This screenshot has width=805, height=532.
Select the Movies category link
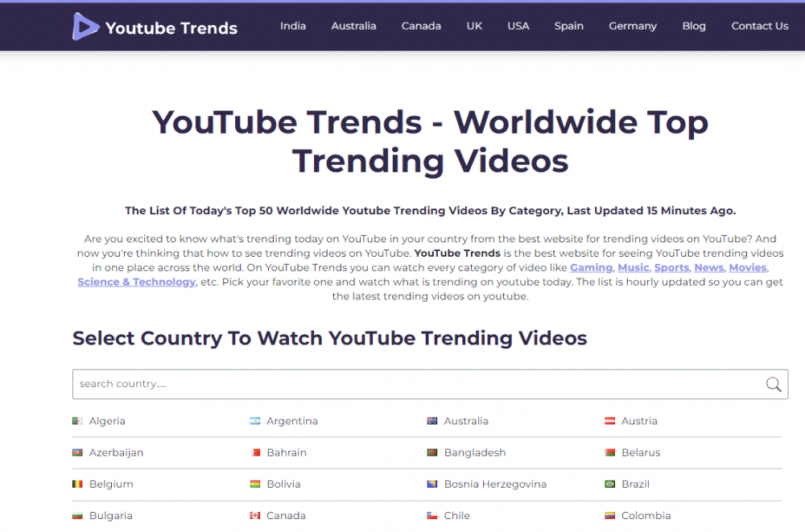click(747, 267)
